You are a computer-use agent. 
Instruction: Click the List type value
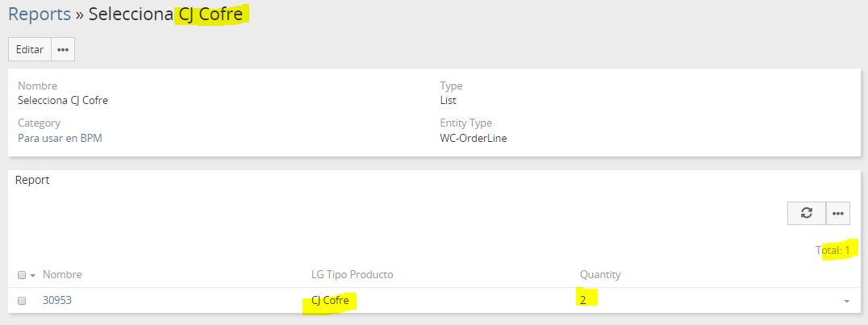point(448,101)
